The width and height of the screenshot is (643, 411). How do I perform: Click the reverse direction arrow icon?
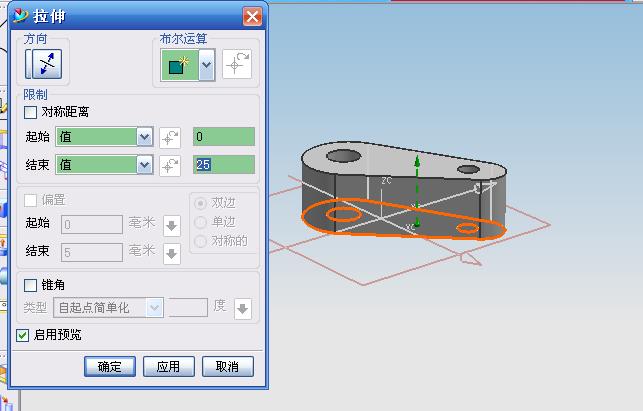pos(47,64)
